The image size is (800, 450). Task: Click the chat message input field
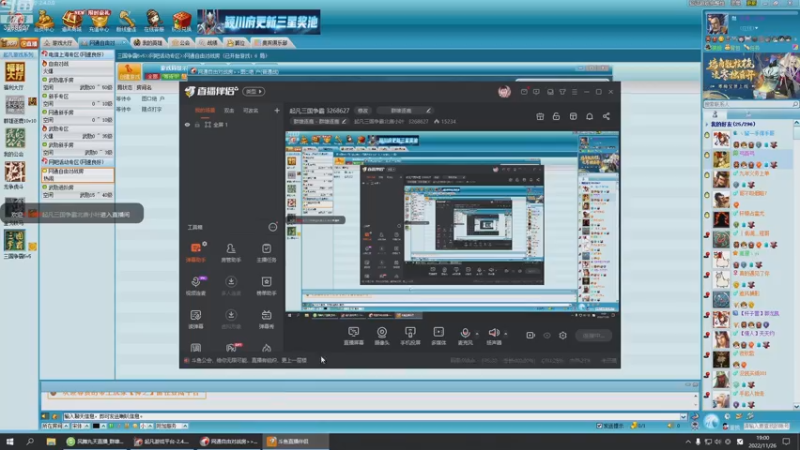coord(372,416)
